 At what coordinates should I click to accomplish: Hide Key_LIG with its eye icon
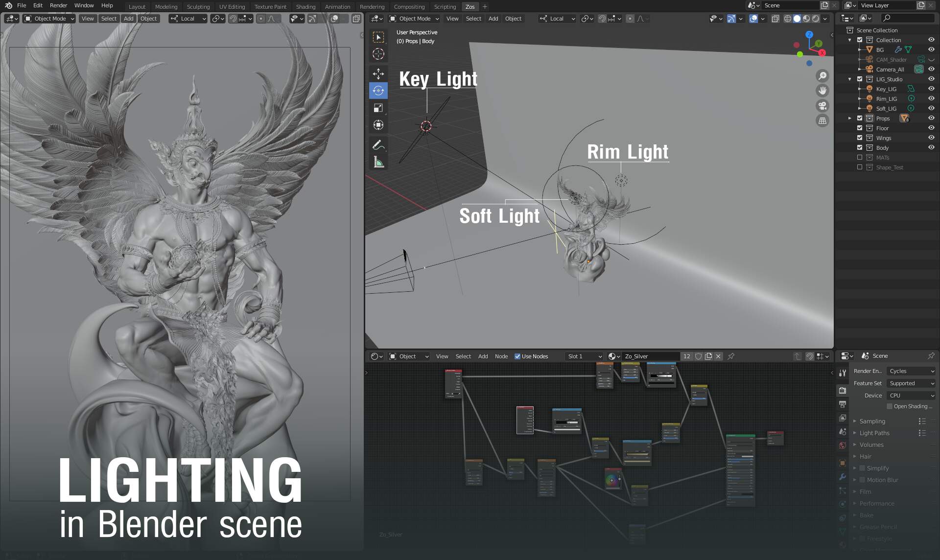[931, 89]
